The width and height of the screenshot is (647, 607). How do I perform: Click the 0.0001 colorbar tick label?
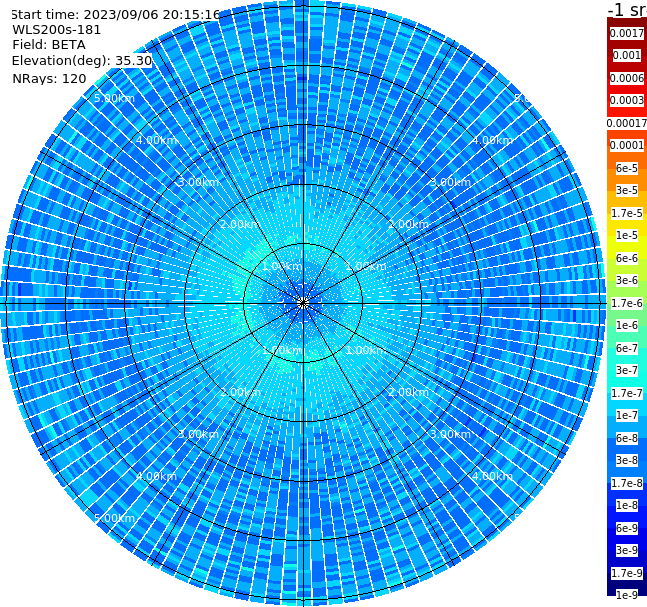point(627,145)
